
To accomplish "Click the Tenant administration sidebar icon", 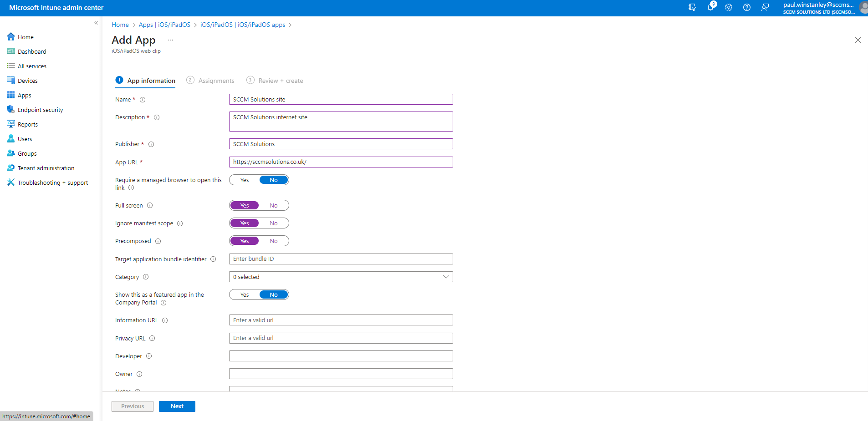I will (11, 168).
